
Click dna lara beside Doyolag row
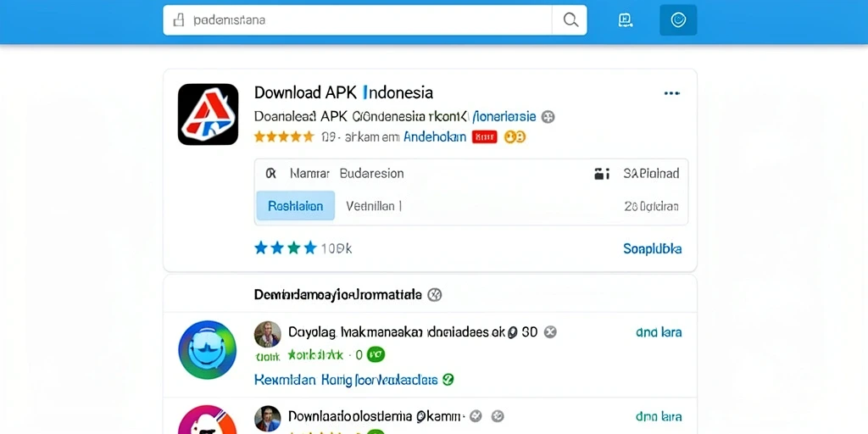click(659, 332)
